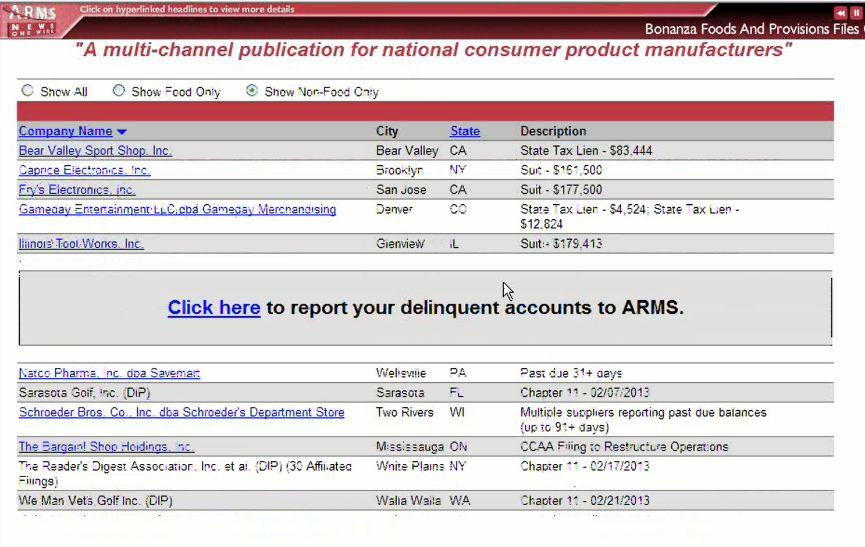The height and width of the screenshot is (547, 865).
Task: Click the Mississauga city cell
Action: coord(410,447)
